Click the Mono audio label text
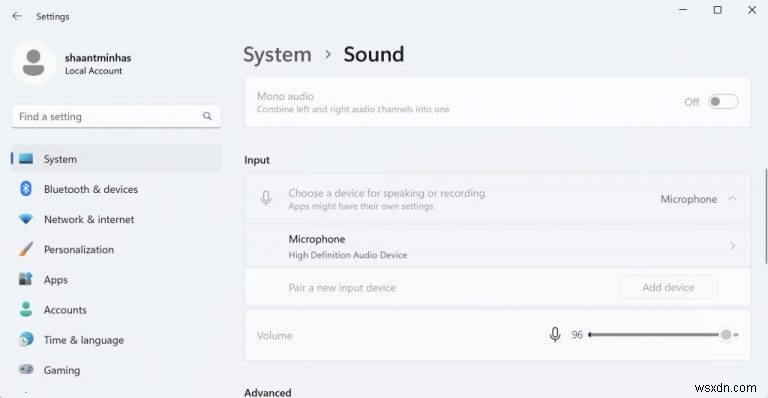 (286, 96)
